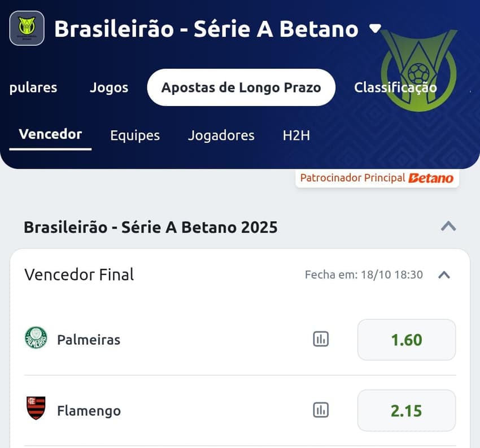480x448 pixels.
Task: Collapse the Brasileirão Série A Betano 2025 section
Action: click(x=448, y=226)
